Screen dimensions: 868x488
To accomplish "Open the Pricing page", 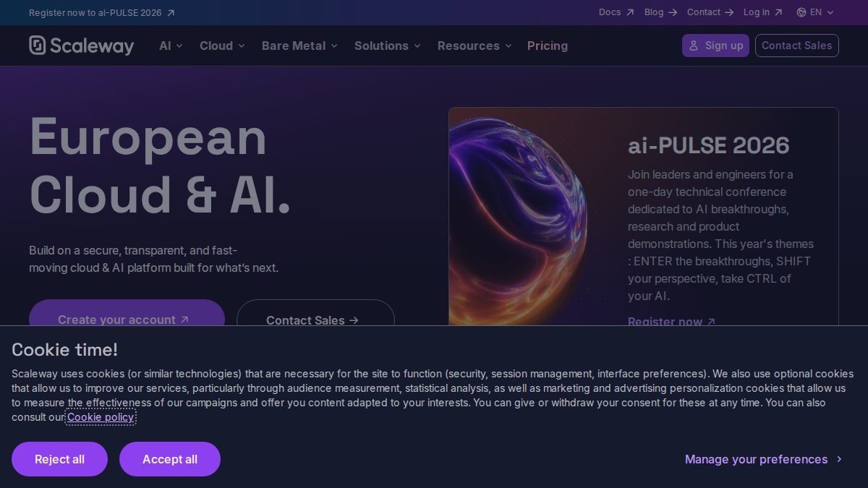I will pyautogui.click(x=548, y=46).
